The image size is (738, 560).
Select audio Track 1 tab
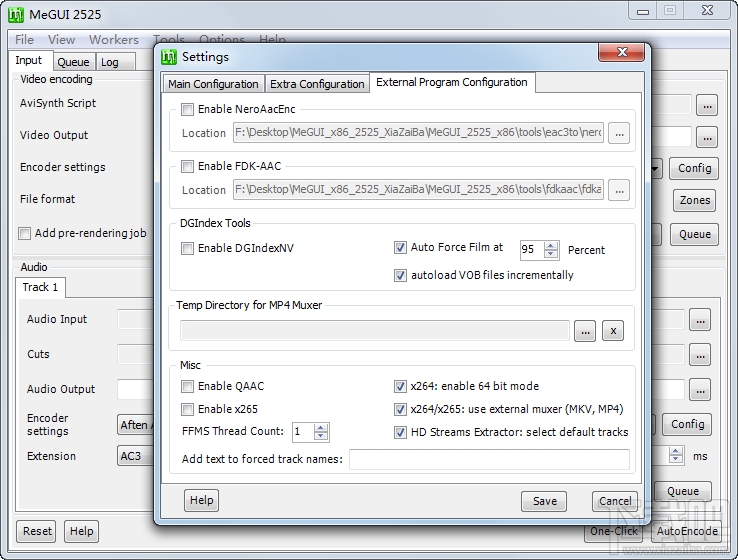tap(40, 287)
